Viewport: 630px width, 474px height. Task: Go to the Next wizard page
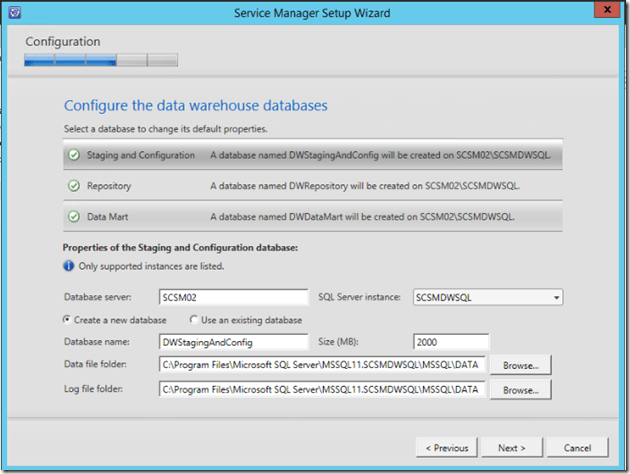(x=511, y=447)
